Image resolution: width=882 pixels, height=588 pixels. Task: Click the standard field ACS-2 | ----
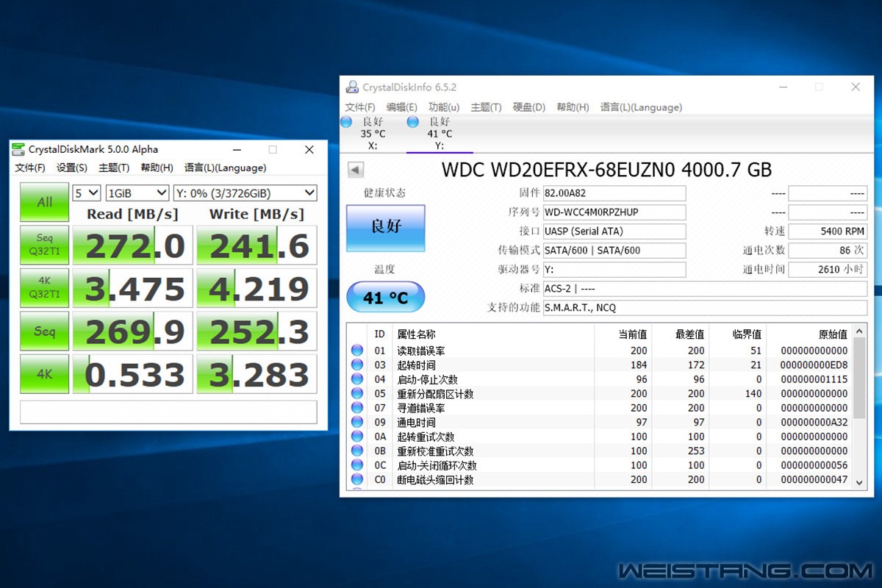(705, 289)
